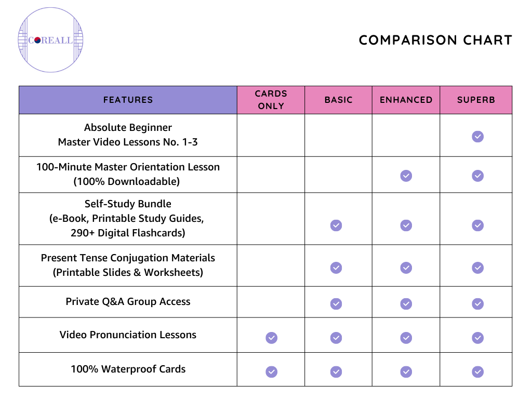Viewport: 532px width, 399px height.
Task: Click the Video Pronunciation Lessons feature label
Action: point(128,335)
